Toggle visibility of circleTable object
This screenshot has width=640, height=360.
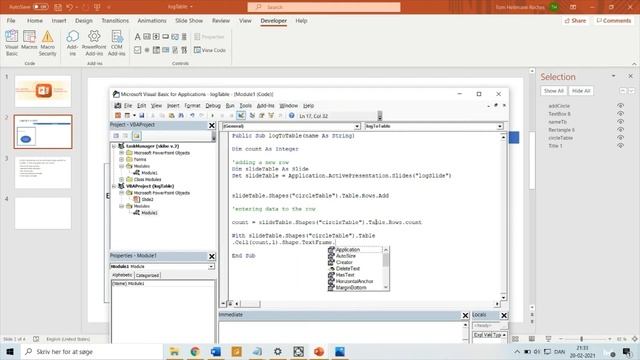pos(620,138)
